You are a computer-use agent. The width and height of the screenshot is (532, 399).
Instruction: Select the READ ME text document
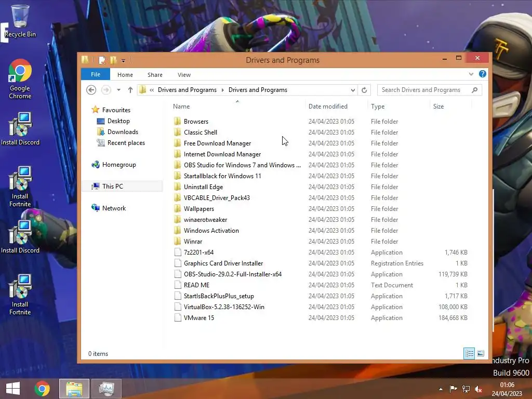pos(196,285)
